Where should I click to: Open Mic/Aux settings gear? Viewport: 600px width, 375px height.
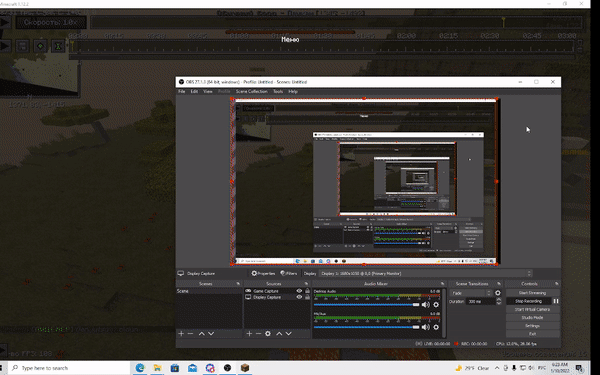pos(436,327)
